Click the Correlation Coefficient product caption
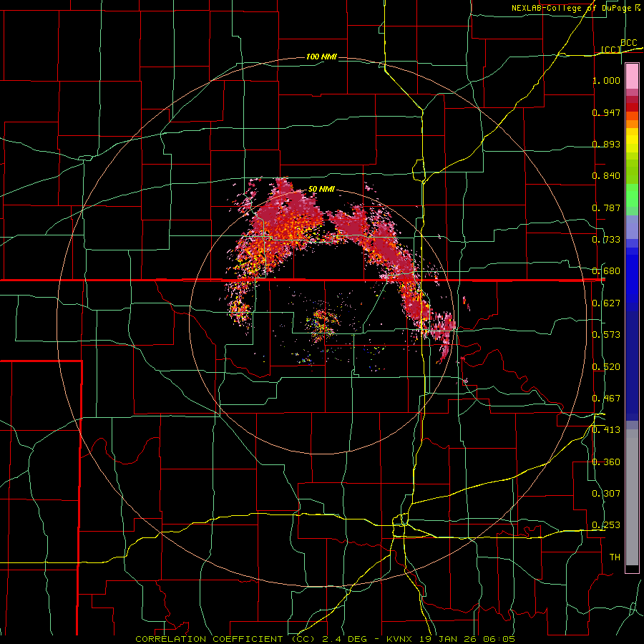Image resolution: width=644 pixels, height=644 pixels. [x=225, y=639]
